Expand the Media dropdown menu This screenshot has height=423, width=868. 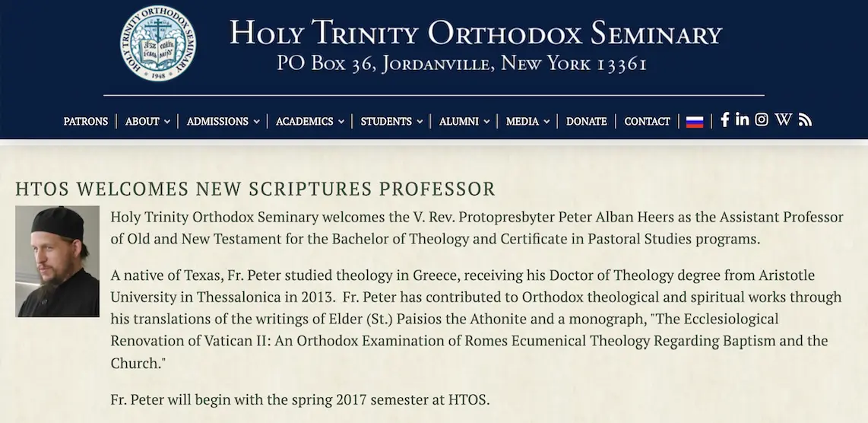click(x=527, y=122)
